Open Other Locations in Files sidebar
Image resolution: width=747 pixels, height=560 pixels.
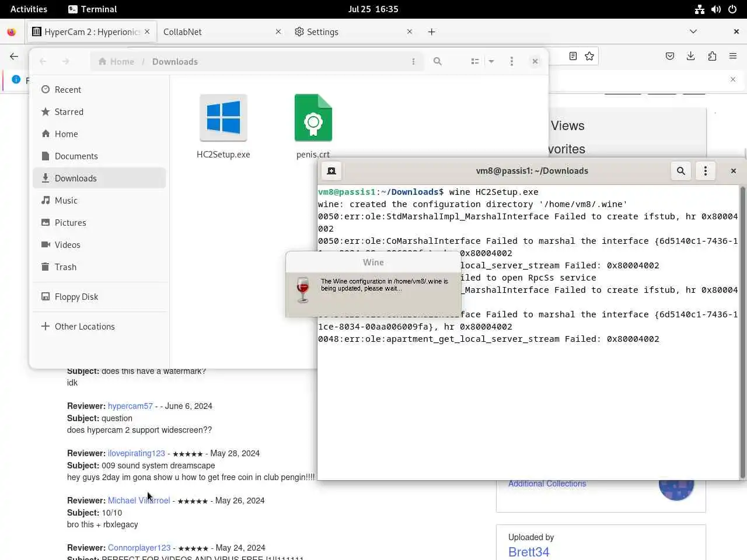tap(99, 327)
